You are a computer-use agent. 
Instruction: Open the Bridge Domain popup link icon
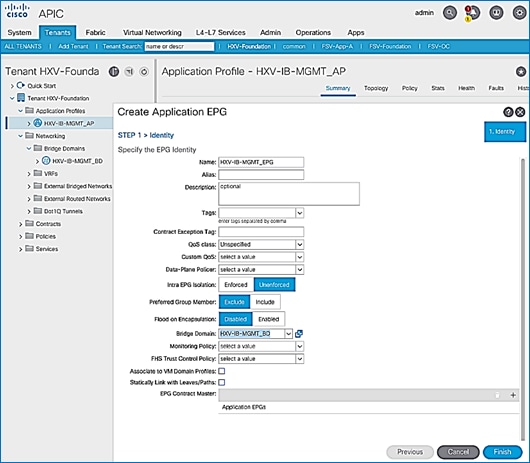pos(298,334)
